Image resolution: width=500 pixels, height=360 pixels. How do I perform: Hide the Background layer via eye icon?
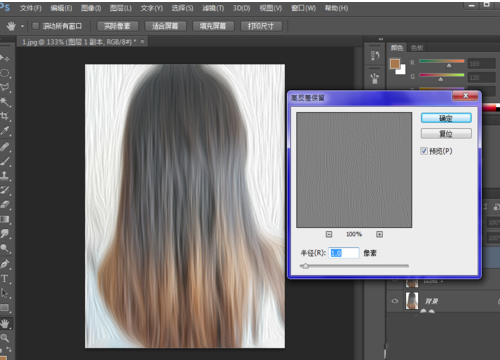click(395, 301)
